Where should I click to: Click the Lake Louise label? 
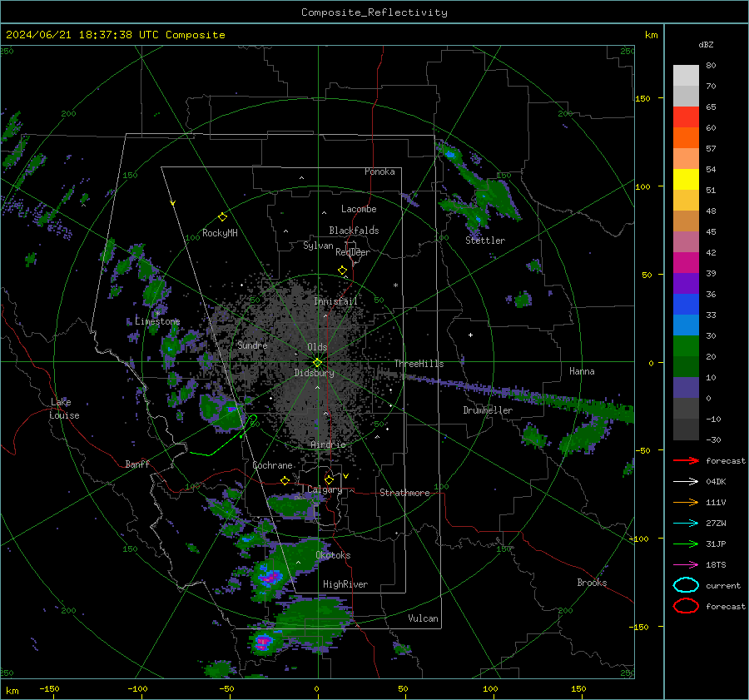[x=64, y=409]
